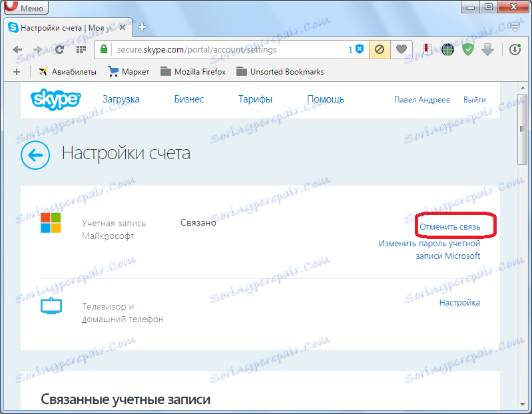Open the Opera Меню button

click(x=26, y=7)
